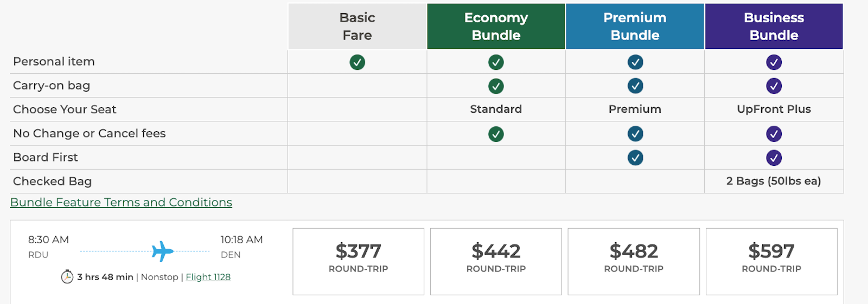868x304 pixels.
Task: Click Economy Bundle Carry-on bag checkmark
Action: coord(496,86)
